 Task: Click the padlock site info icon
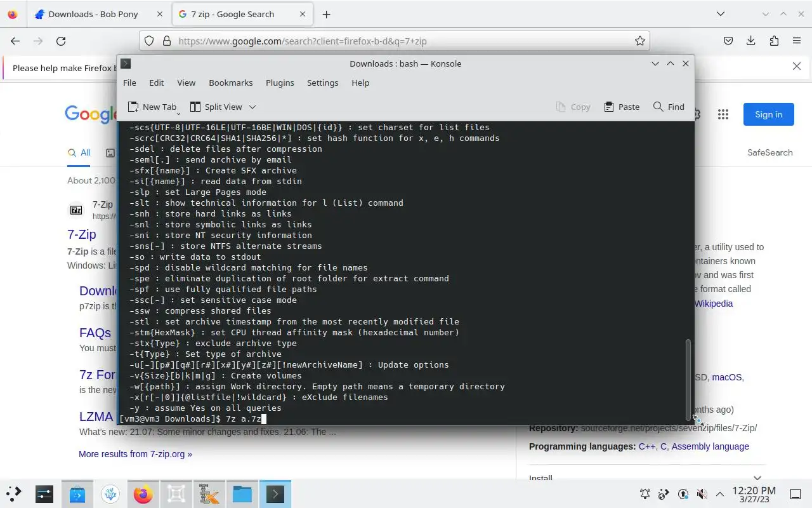167,41
